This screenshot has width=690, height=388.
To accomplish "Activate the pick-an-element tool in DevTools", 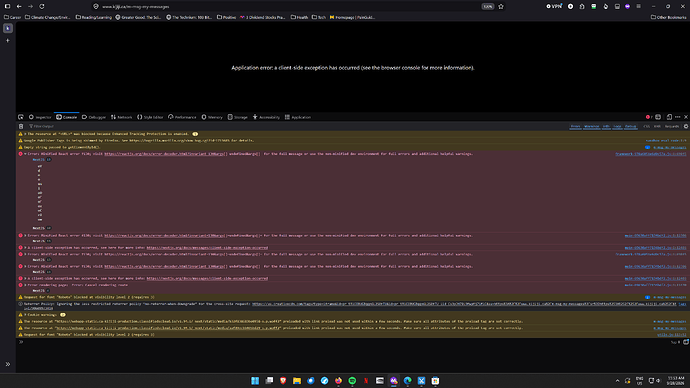I will (x=21, y=117).
